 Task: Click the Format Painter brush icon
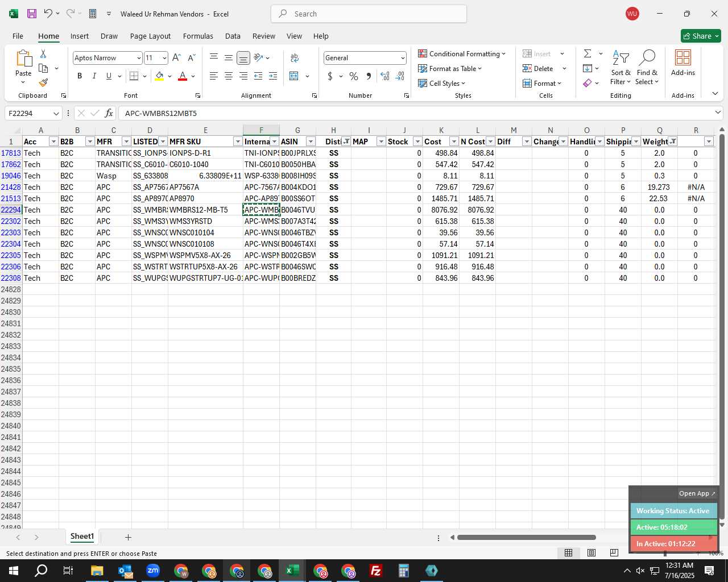click(43, 83)
